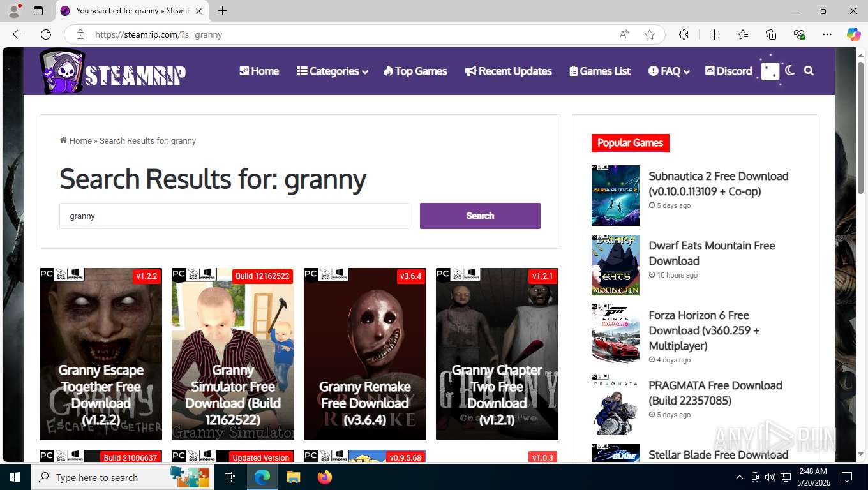
Task: Open the notifications center icon
Action: [847, 477]
